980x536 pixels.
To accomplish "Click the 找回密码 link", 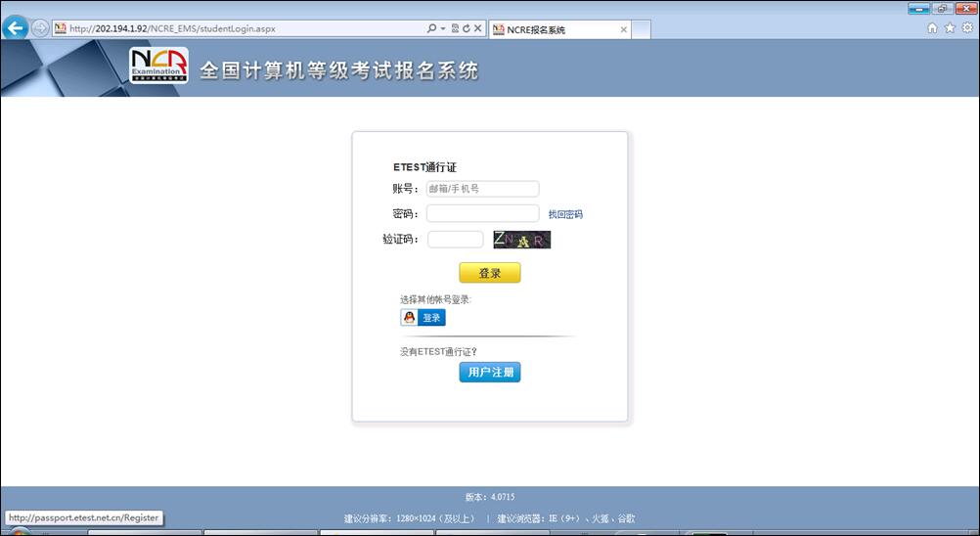I will pos(565,214).
